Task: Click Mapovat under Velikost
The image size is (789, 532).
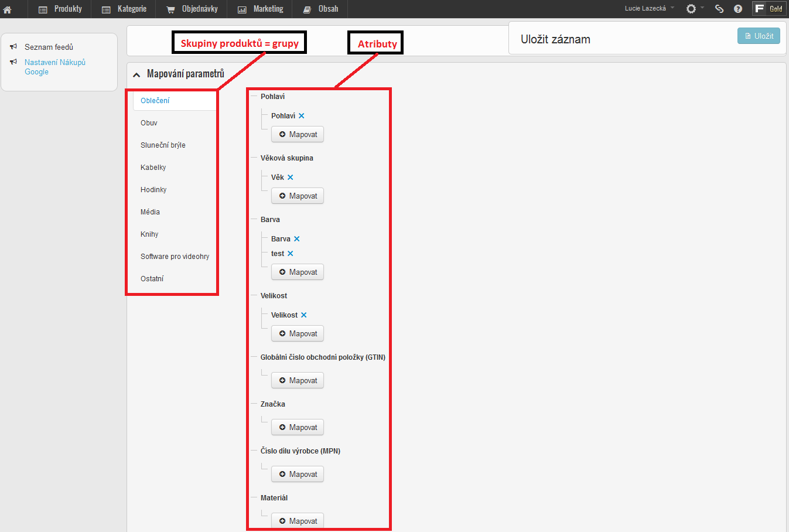Action: (298, 334)
